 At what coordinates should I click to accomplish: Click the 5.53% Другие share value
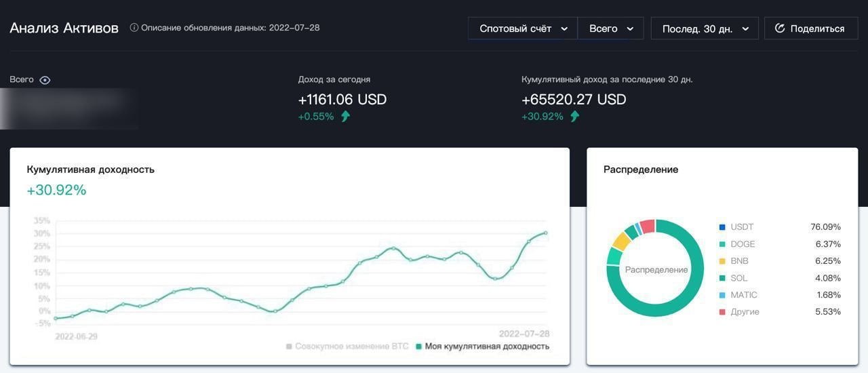(x=828, y=312)
